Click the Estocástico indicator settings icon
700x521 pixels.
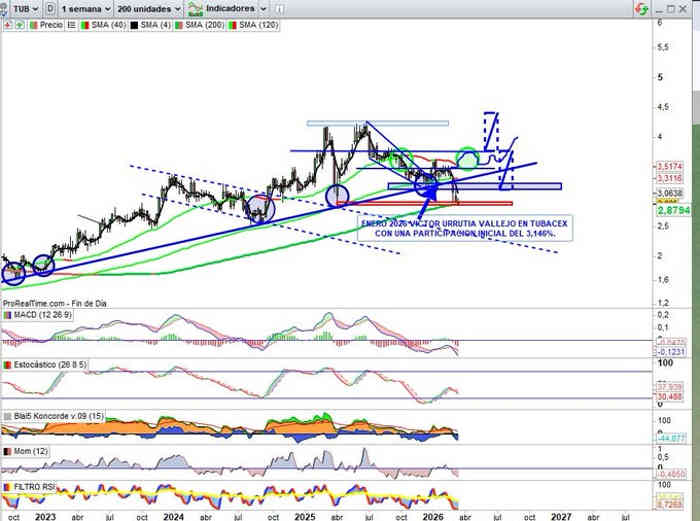(x=7, y=365)
